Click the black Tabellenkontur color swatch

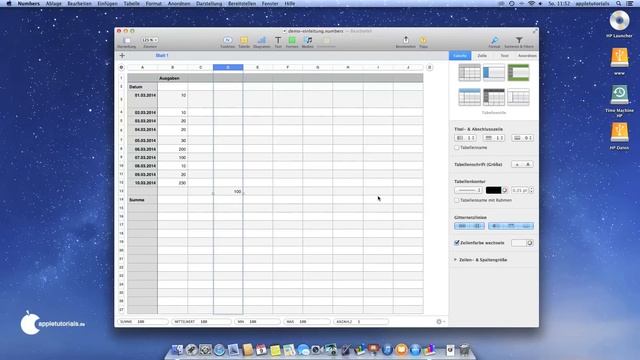(x=493, y=190)
